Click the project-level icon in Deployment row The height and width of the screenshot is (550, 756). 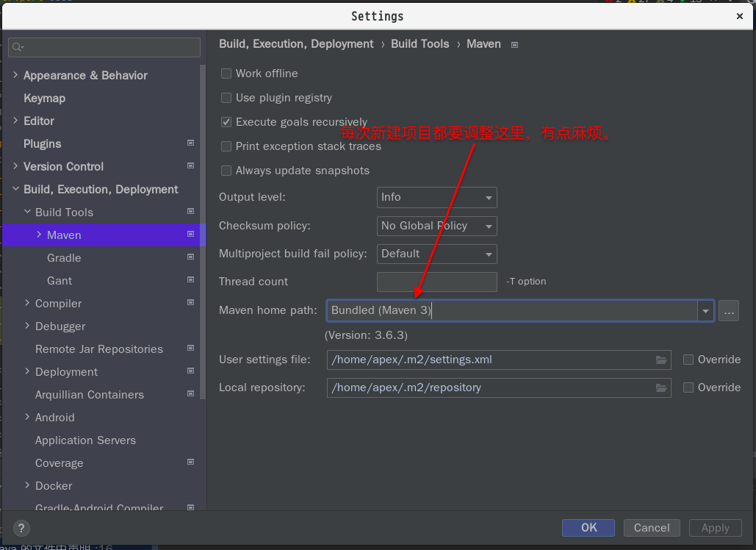(190, 371)
